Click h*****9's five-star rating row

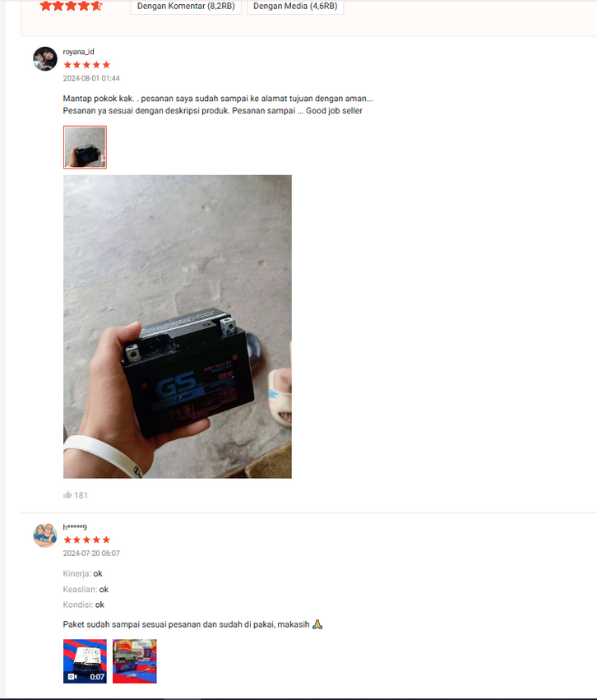(86, 540)
